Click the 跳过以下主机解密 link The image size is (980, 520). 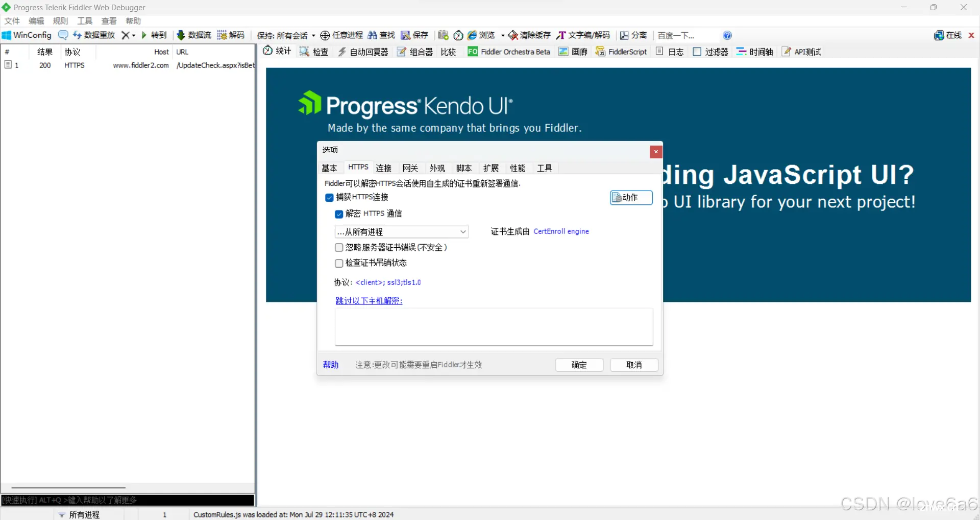369,301
